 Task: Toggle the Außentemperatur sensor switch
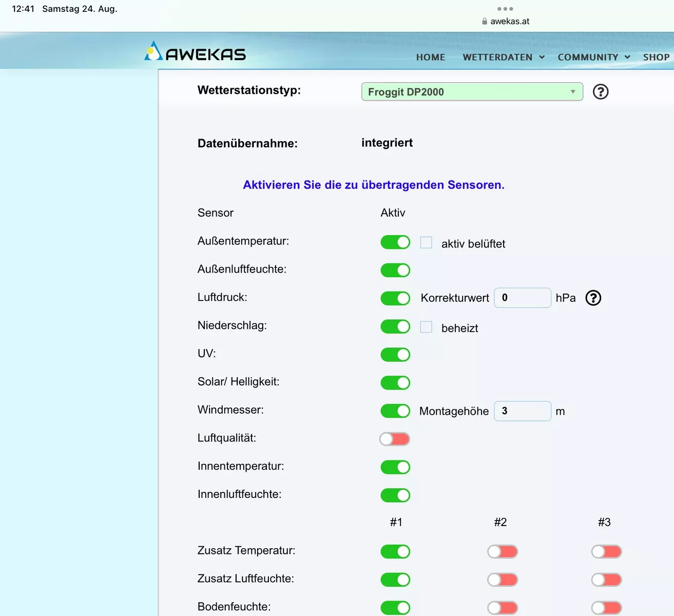[395, 242]
